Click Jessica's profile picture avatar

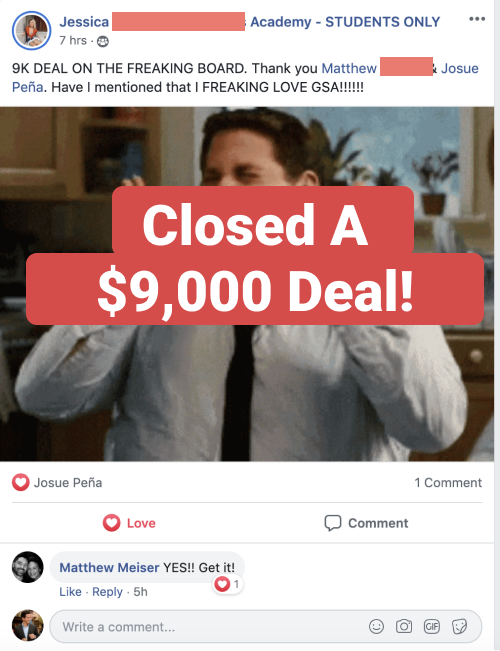tap(32, 31)
